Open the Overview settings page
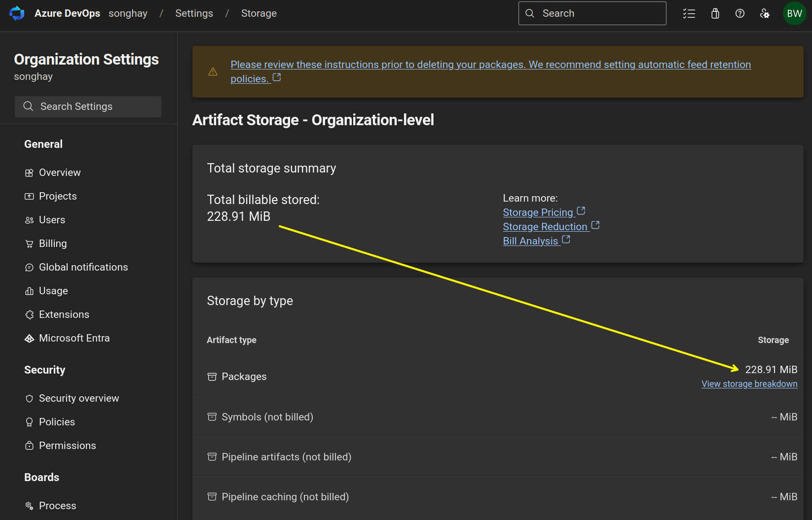The width and height of the screenshot is (812, 520). pyautogui.click(x=60, y=173)
